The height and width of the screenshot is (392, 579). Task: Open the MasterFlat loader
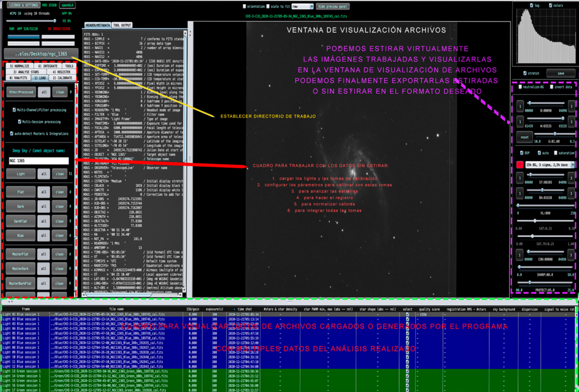pos(20,254)
